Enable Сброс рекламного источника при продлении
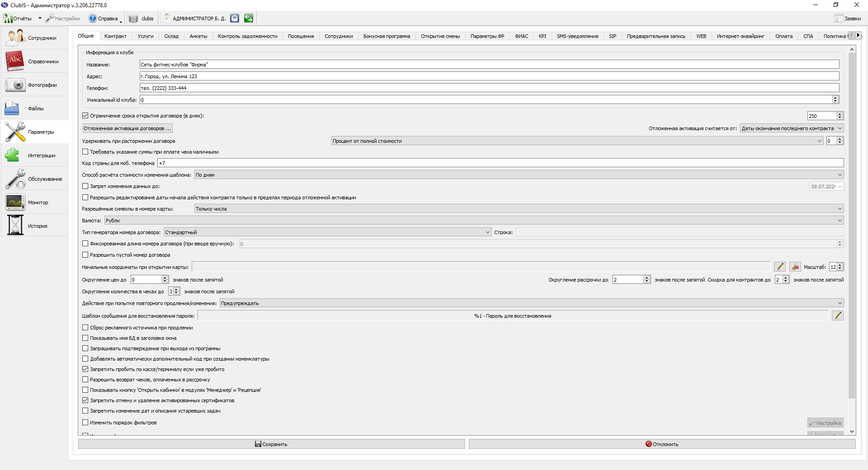Image resolution: width=868 pixels, height=470 pixels. pyautogui.click(x=85, y=328)
